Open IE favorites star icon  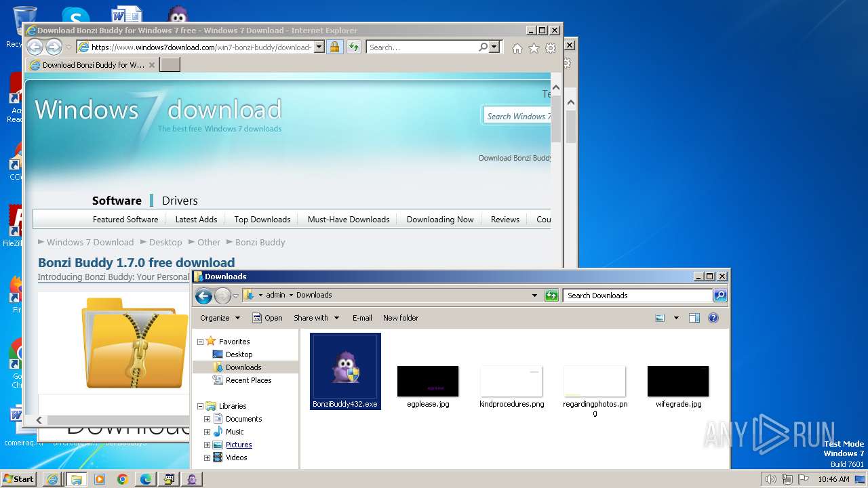click(x=534, y=48)
